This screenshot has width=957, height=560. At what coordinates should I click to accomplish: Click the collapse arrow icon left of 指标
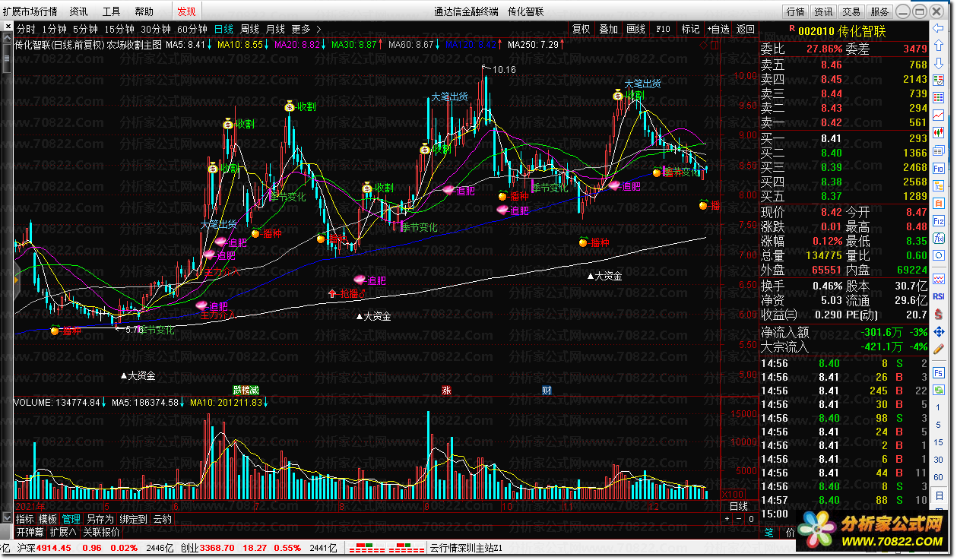(5, 519)
